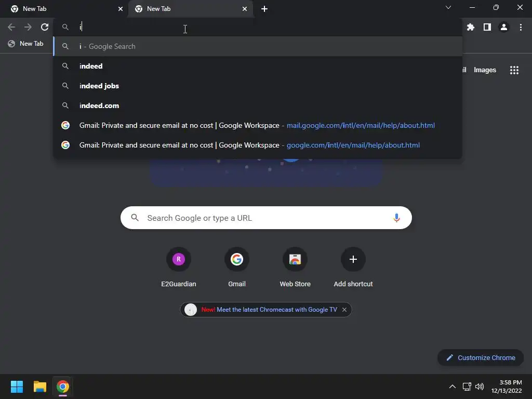Viewport: 532px width, 399px height.
Task: Open the tab search dropdown arrow
Action: [448, 7]
